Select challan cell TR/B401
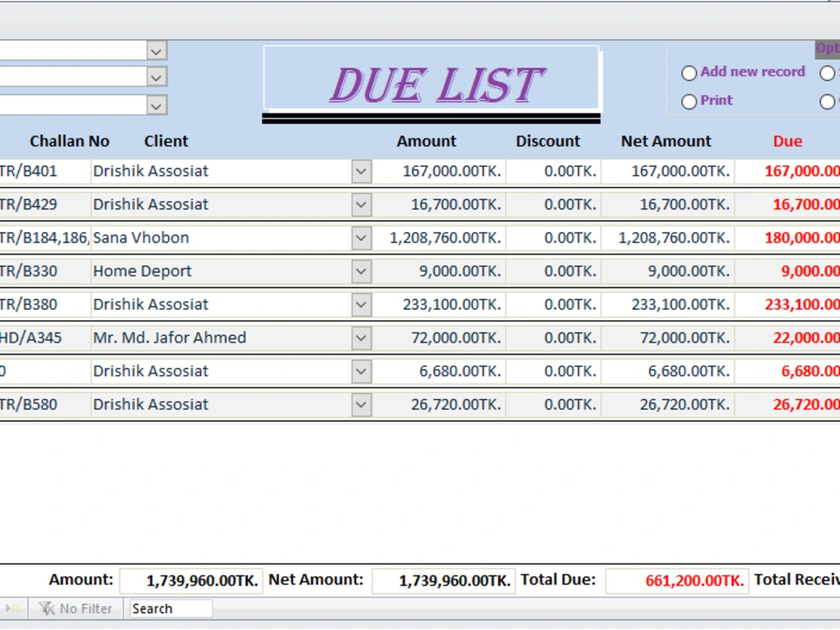The height and width of the screenshot is (630, 840). (45, 171)
